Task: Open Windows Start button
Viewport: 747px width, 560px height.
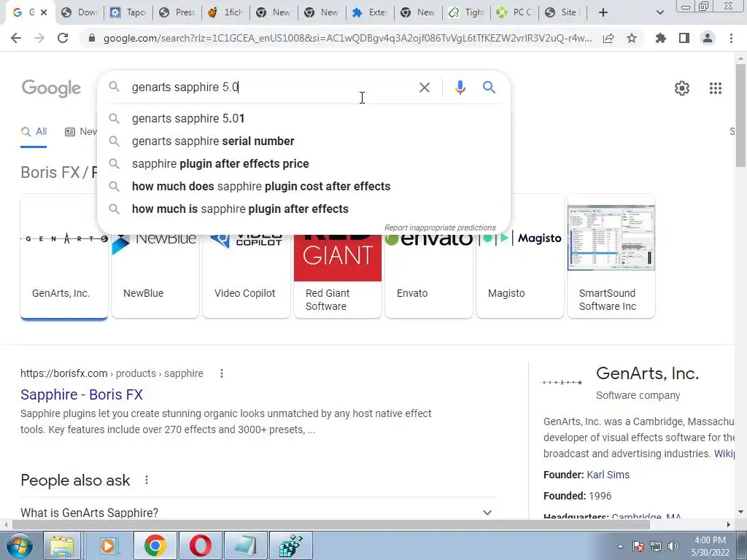Action: [x=20, y=545]
